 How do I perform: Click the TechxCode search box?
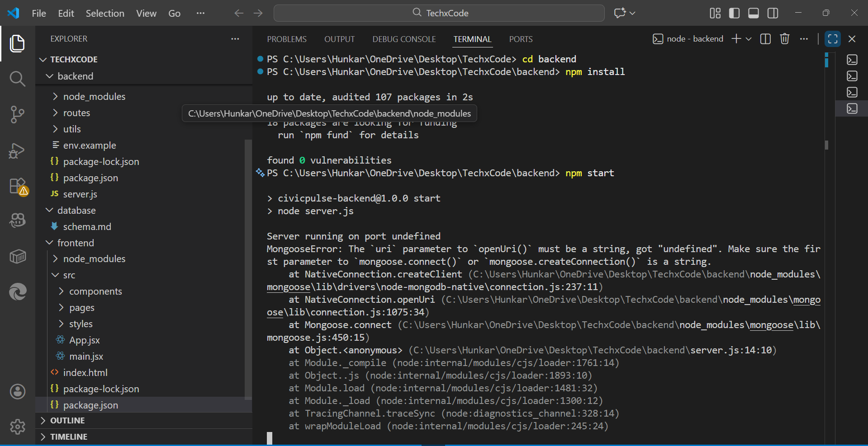(439, 13)
